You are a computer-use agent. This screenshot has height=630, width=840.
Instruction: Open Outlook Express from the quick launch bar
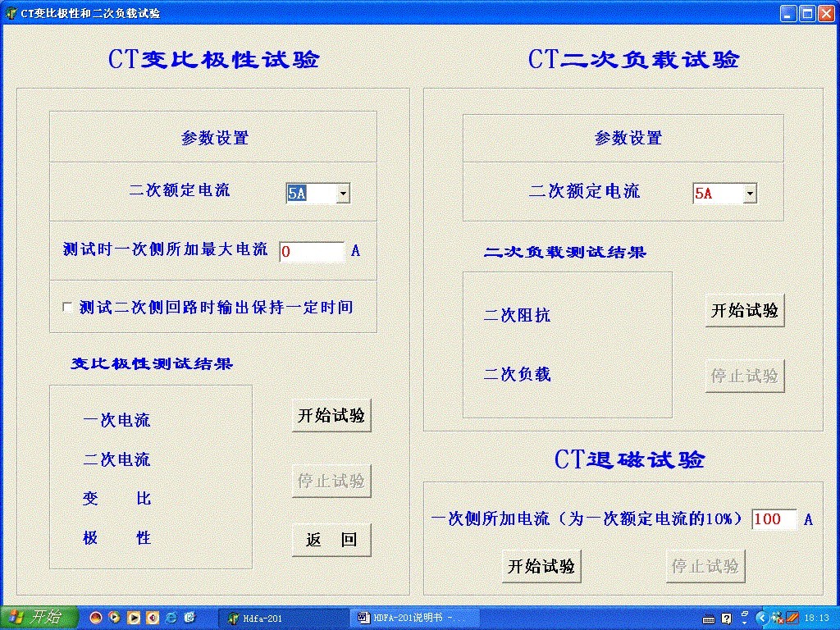pos(191,618)
